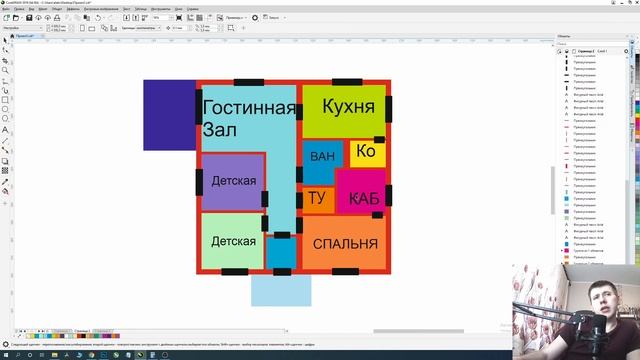The height and width of the screenshot is (360, 640).
Task: Select the Interactive Fill tool
Action: coord(5,191)
